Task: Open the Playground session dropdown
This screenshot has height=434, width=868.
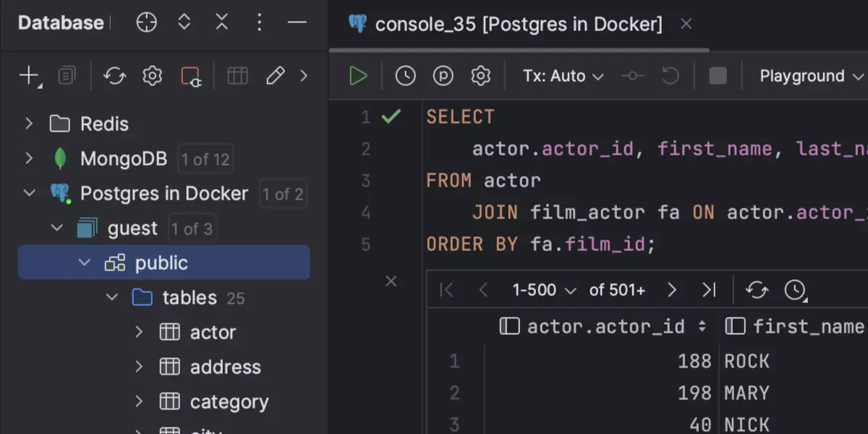Action: click(811, 76)
